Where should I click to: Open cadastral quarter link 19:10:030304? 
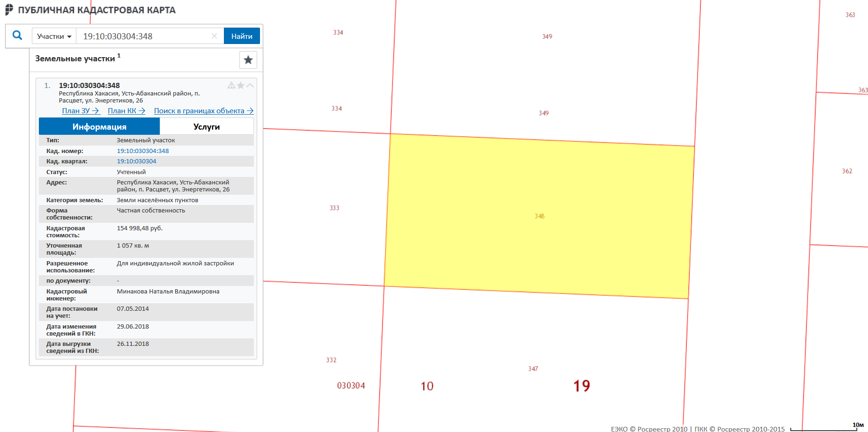[x=136, y=161]
